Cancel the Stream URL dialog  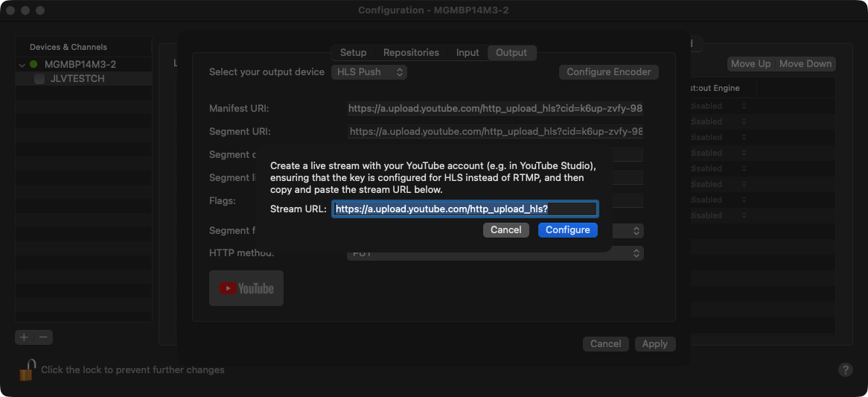click(505, 230)
